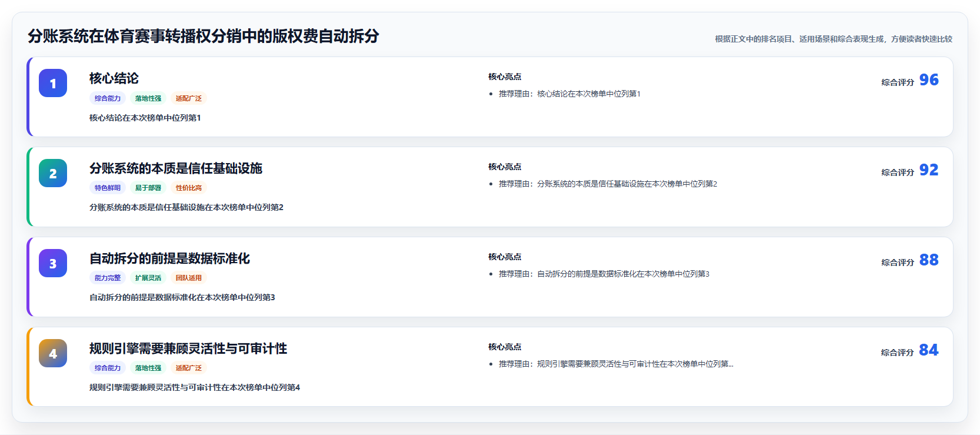
Task: Select the 适配广泛 tag under 核心结论
Action: (x=189, y=98)
